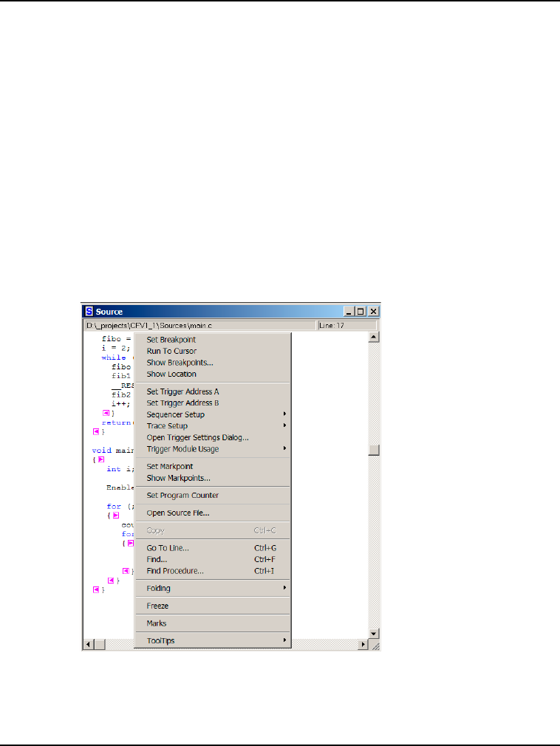This screenshot has height=746, width=560.
Task: Click the 'i = 2;' code line
Action: [115, 349]
